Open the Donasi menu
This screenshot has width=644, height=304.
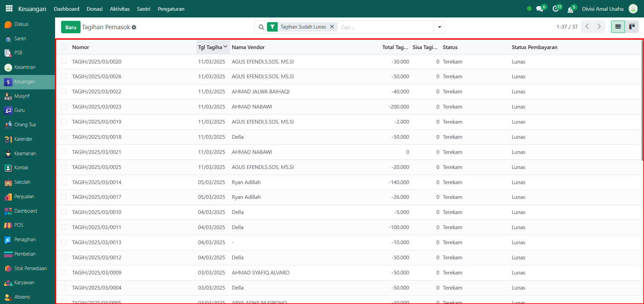[x=94, y=9]
